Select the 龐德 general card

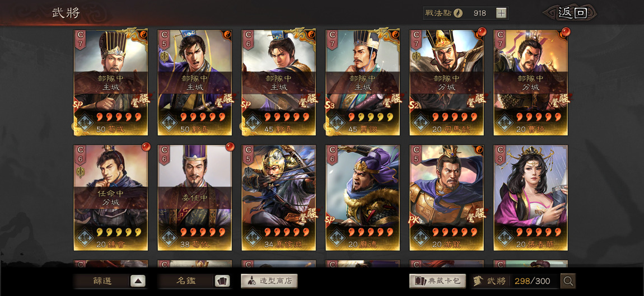(362, 198)
